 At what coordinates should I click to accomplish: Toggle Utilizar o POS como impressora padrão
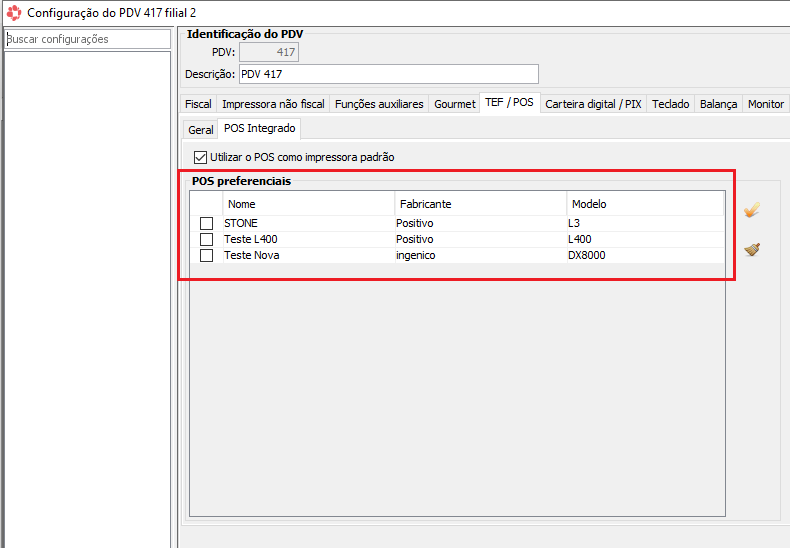(201, 157)
